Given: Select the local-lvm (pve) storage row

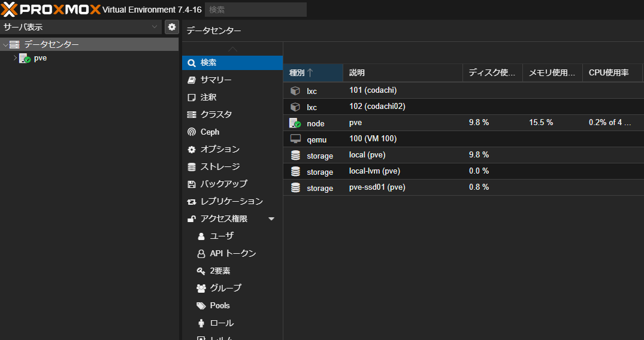Looking at the screenshot, I should pos(464,171).
